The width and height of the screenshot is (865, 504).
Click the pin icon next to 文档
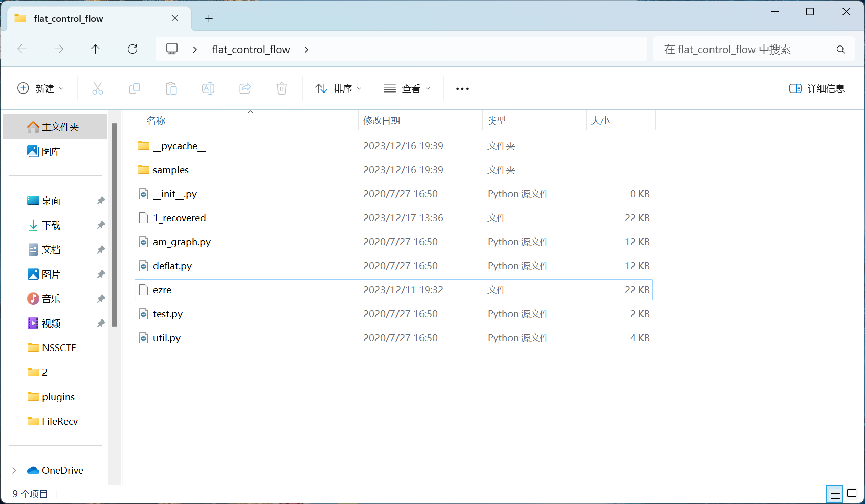click(101, 250)
